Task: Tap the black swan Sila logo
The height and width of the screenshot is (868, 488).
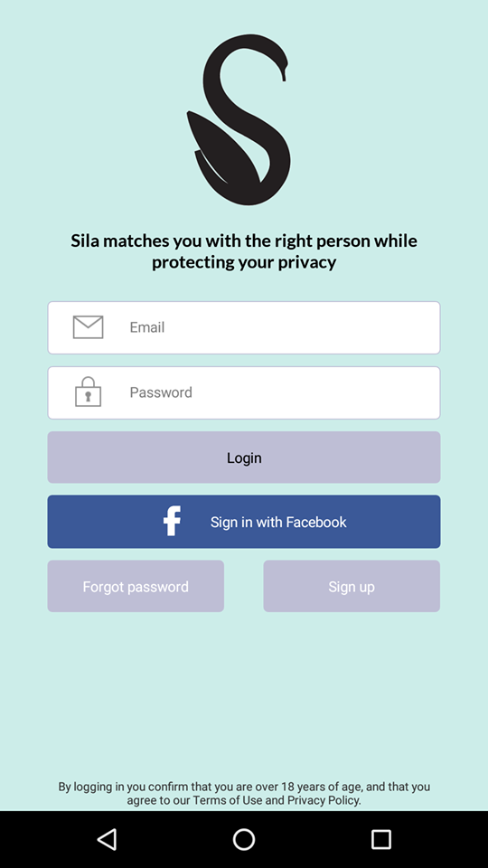Action: 239,119
